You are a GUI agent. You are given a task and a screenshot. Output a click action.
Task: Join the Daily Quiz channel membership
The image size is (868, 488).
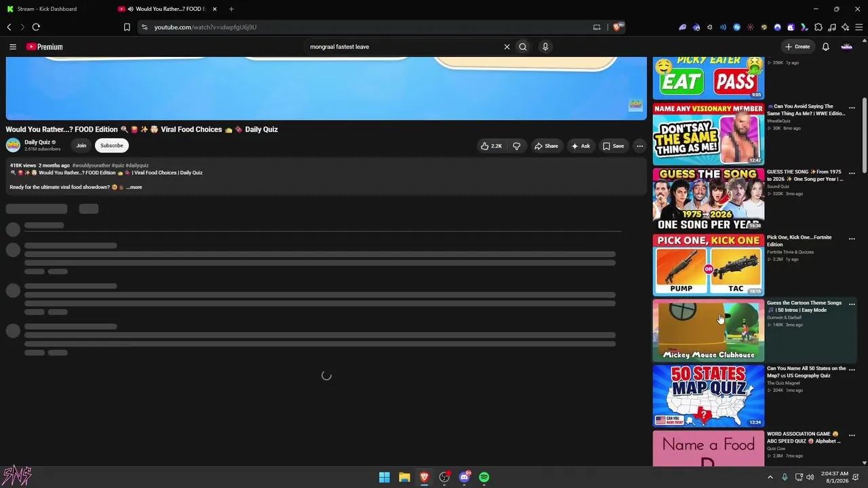point(81,146)
